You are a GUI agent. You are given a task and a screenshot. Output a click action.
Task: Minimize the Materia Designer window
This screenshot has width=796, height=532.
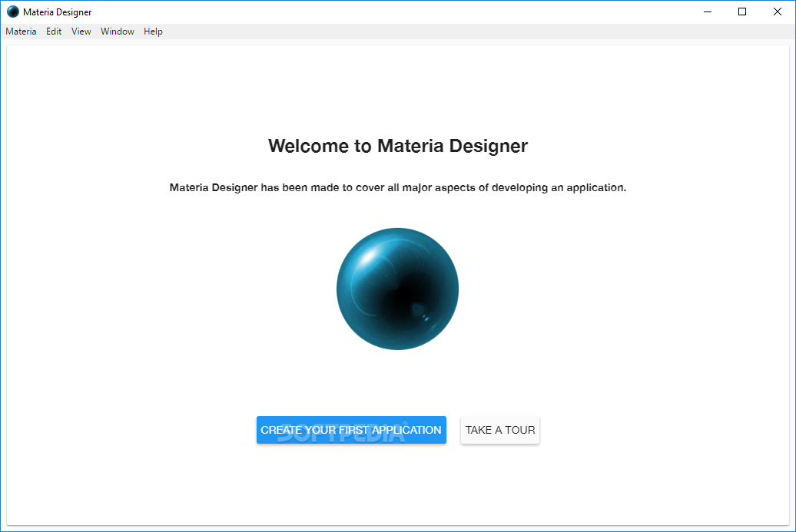pyautogui.click(x=707, y=12)
